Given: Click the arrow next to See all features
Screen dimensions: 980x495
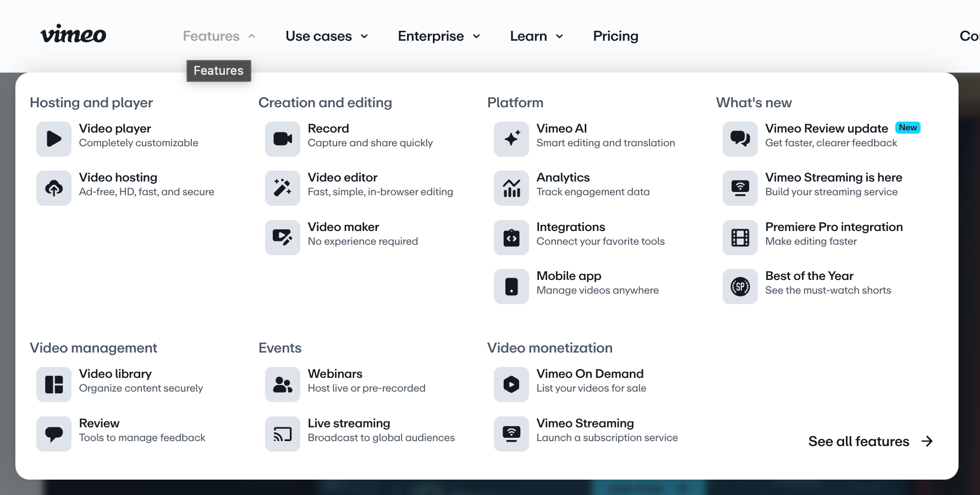Looking at the screenshot, I should click(927, 441).
